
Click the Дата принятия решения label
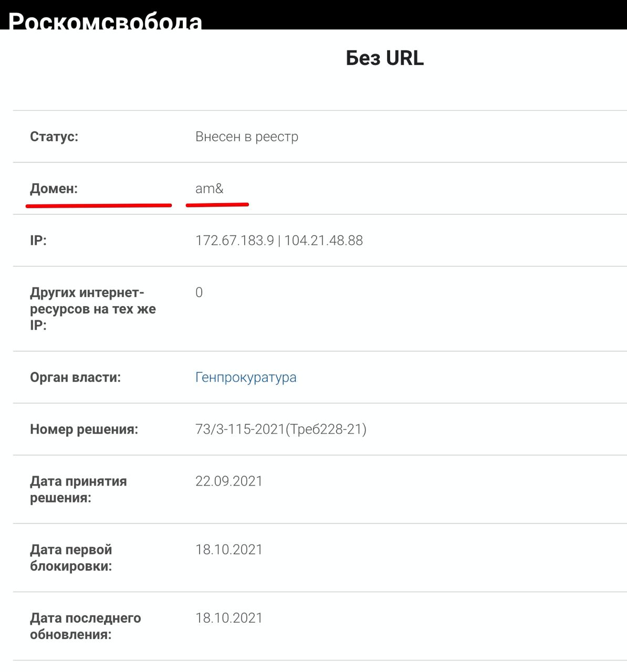click(x=78, y=489)
